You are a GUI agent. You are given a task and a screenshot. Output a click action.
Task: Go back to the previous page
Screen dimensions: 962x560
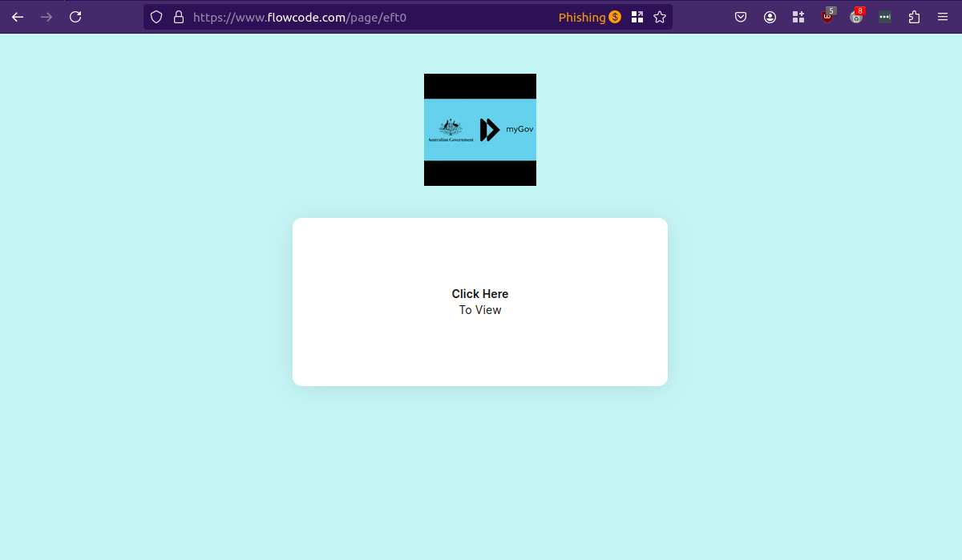pos(18,17)
